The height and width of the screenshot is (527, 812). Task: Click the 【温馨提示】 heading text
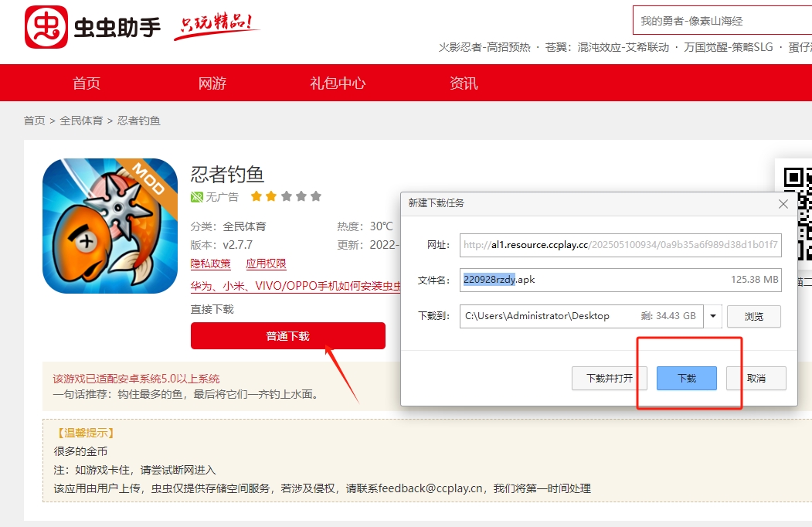tap(84, 433)
